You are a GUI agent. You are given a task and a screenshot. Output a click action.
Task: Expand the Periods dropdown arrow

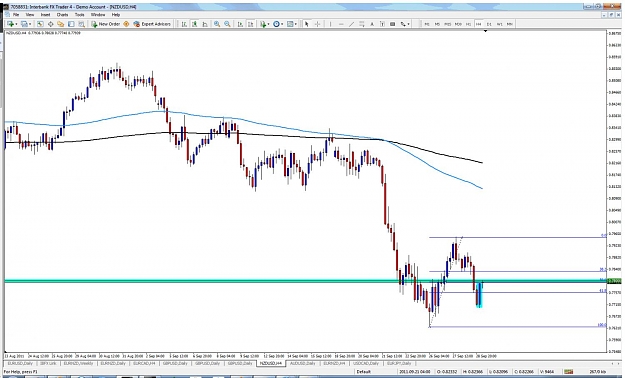[x=282, y=24]
